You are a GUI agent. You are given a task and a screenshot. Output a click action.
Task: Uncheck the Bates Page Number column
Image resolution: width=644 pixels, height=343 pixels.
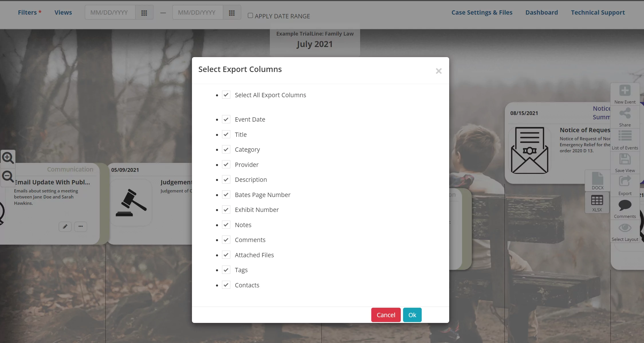[x=226, y=194]
